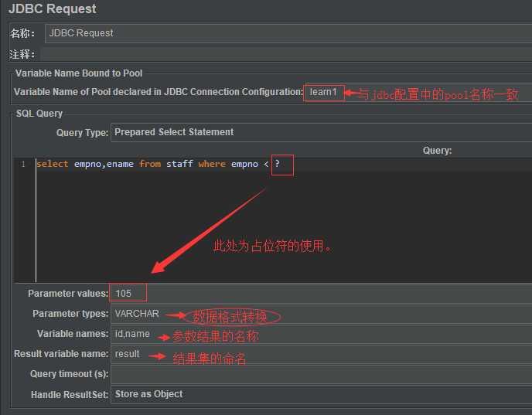Click the '?' placeholder in the query

click(277, 164)
